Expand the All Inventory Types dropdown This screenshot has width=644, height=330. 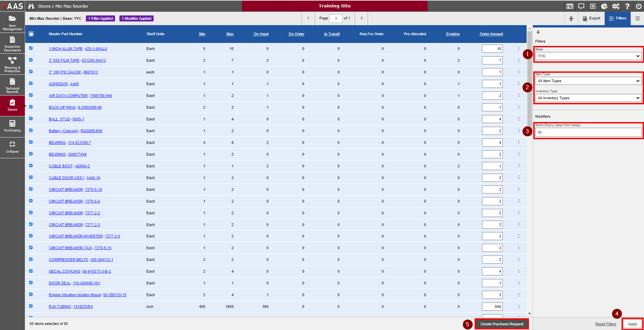588,98
